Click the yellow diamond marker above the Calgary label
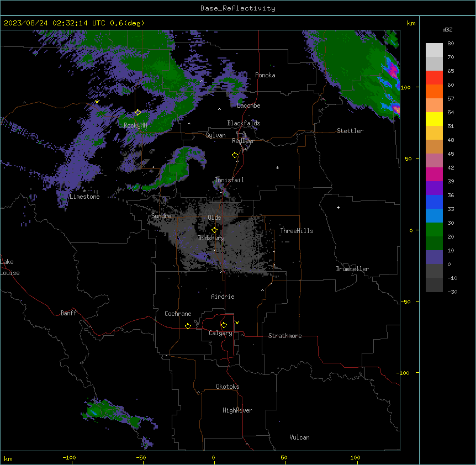476x465 pixels. [x=224, y=325]
